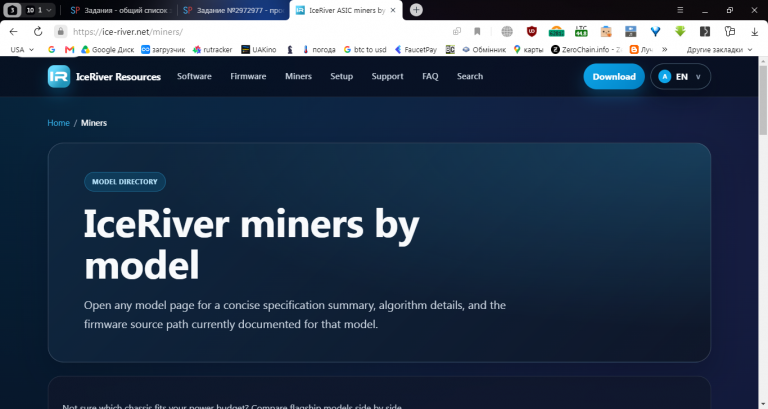Screen dimensions: 768x409
Task: Open the Software nav menu item
Action: [194, 76]
